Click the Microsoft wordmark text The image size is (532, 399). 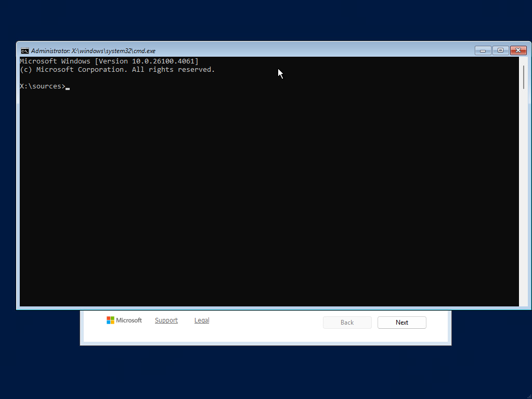[x=129, y=320]
